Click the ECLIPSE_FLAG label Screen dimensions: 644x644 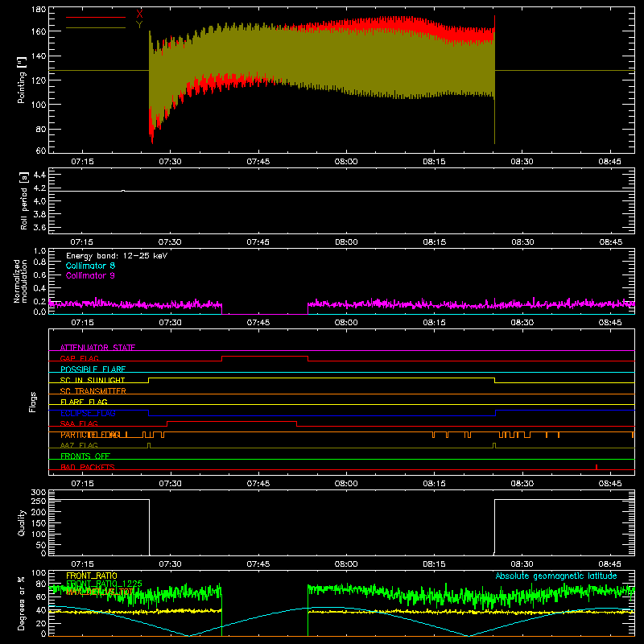pos(88,413)
